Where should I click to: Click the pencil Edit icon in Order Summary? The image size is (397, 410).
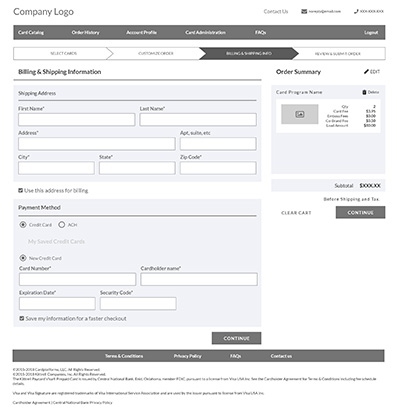[x=366, y=71]
